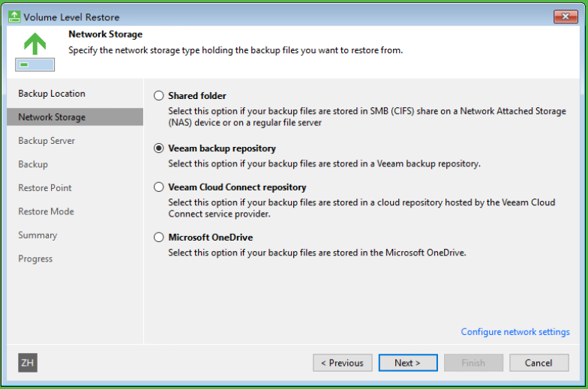This screenshot has height=389, width=588.
Task: Select the Shared folder radio button
Action: pos(159,96)
